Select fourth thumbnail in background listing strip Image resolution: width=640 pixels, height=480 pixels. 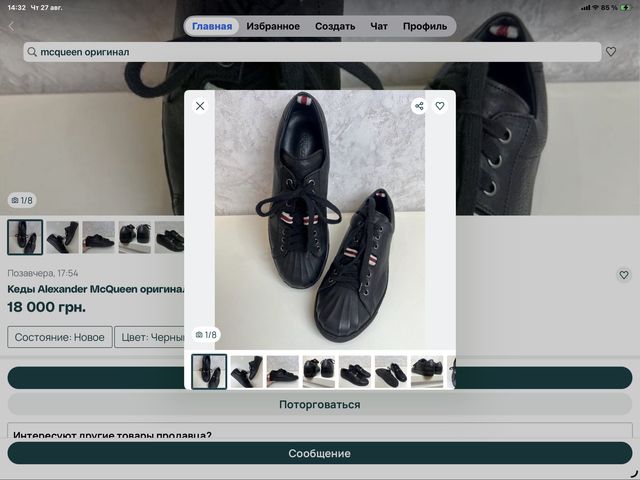coord(135,237)
